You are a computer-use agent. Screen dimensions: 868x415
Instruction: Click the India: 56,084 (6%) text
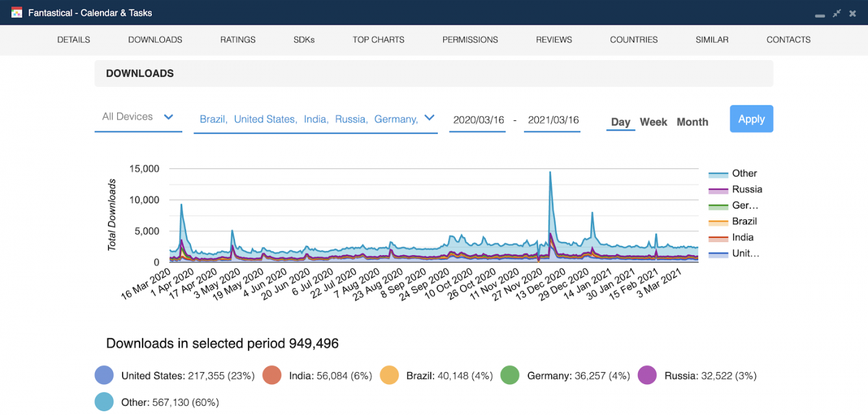pos(330,375)
